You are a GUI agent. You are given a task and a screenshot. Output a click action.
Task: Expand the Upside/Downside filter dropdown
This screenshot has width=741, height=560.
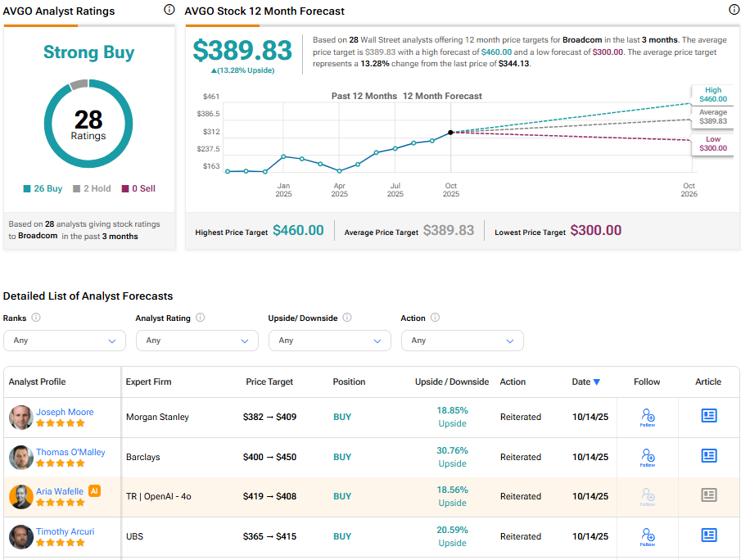pyautogui.click(x=330, y=341)
